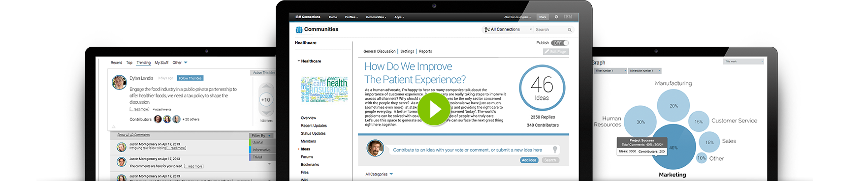Open Files in the sidebar

(305, 173)
